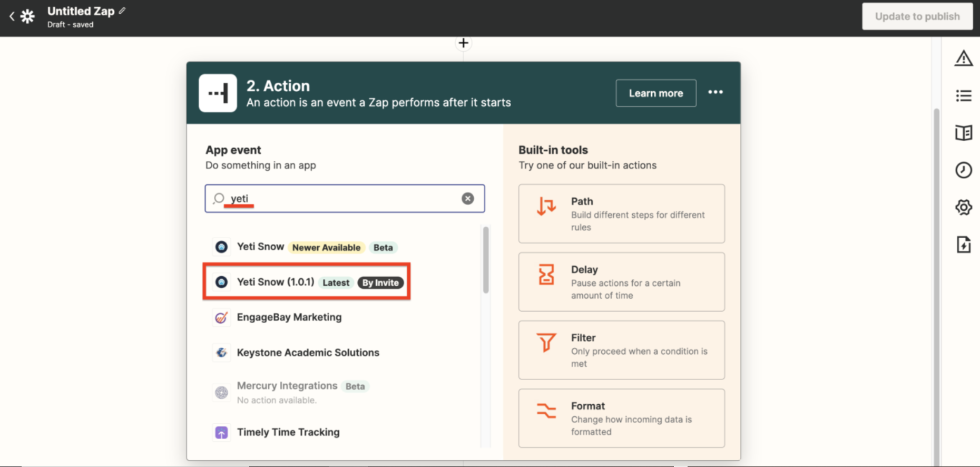Click the Beta badge beside Yeti Snow
980x467 pixels.
tap(383, 247)
